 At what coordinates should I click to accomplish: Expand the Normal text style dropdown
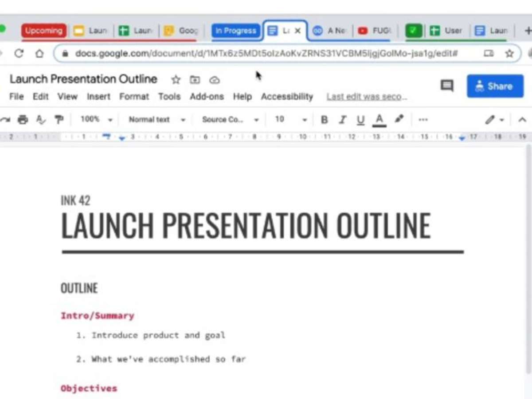tap(157, 120)
